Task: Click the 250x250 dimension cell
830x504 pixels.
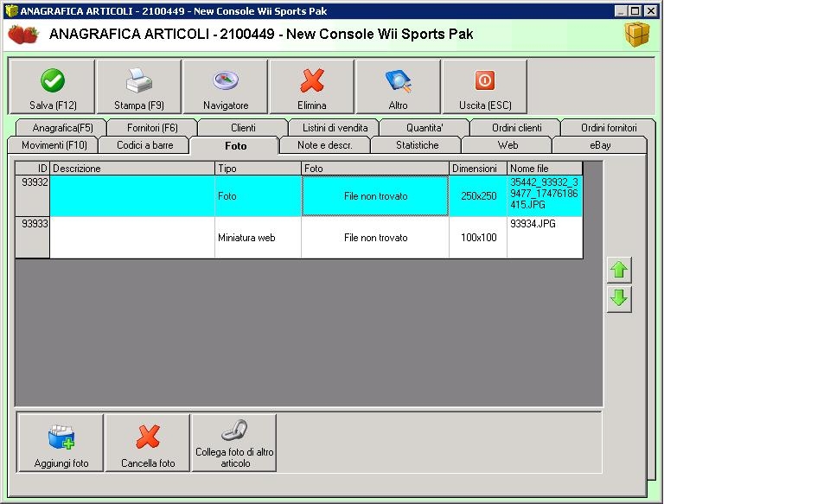Action: tap(478, 196)
